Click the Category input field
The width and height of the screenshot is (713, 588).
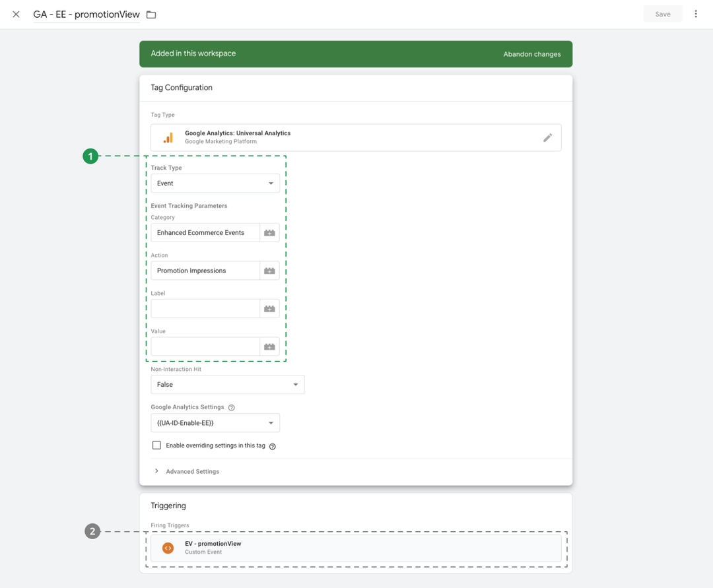[x=205, y=233]
